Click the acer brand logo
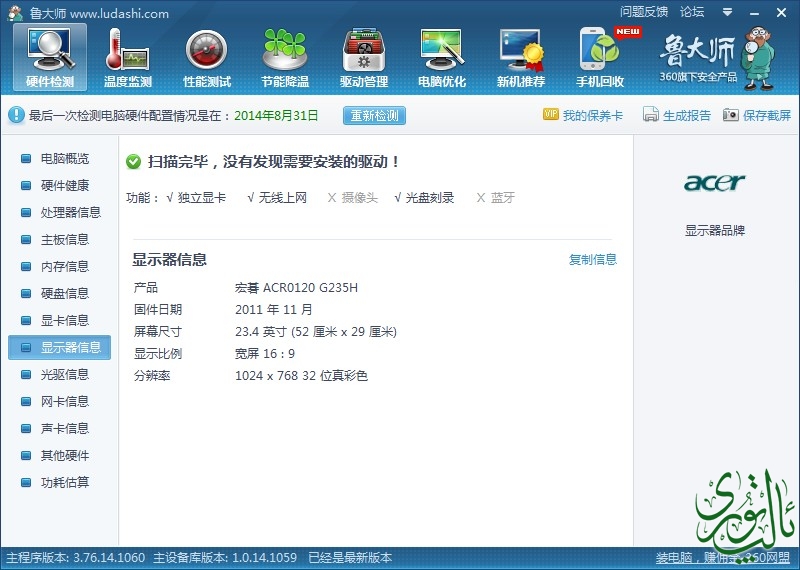Image resolution: width=800 pixels, height=570 pixels. point(714,182)
